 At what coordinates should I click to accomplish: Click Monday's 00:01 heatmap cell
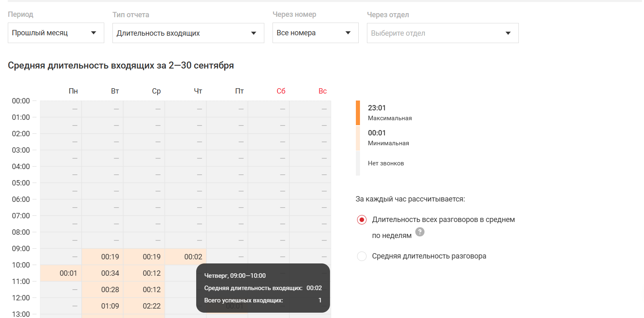(61, 273)
